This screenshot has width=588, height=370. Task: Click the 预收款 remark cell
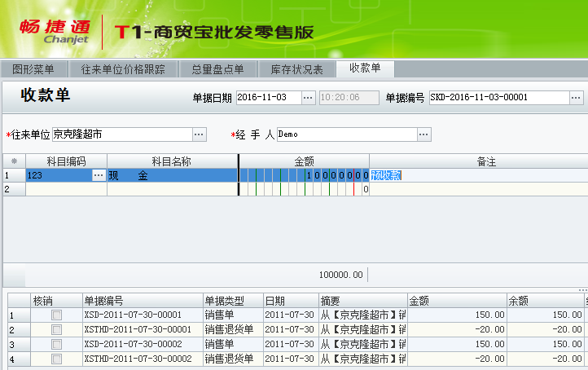click(479, 175)
